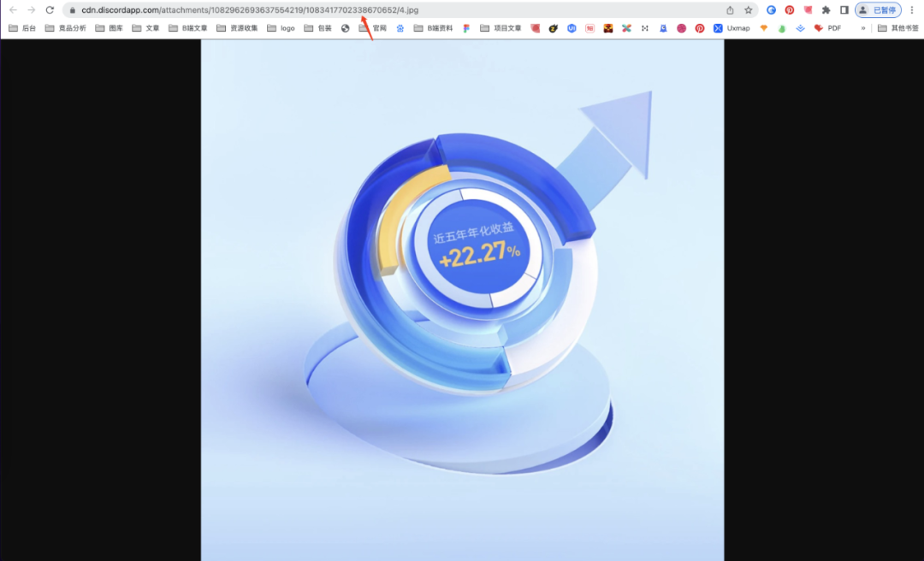The image size is (924, 561).
Task: Open the Dribbble bookmark
Action: tap(681, 28)
